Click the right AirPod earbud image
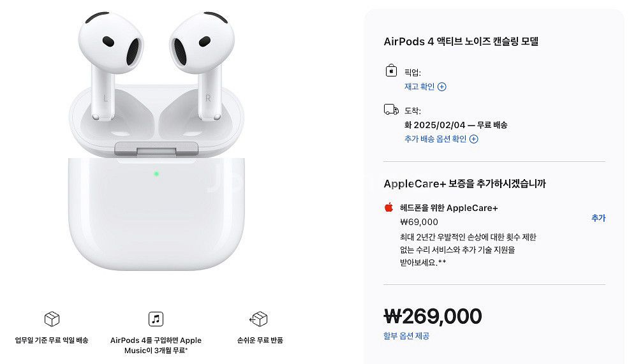This screenshot has width=636, height=364. tap(203, 65)
